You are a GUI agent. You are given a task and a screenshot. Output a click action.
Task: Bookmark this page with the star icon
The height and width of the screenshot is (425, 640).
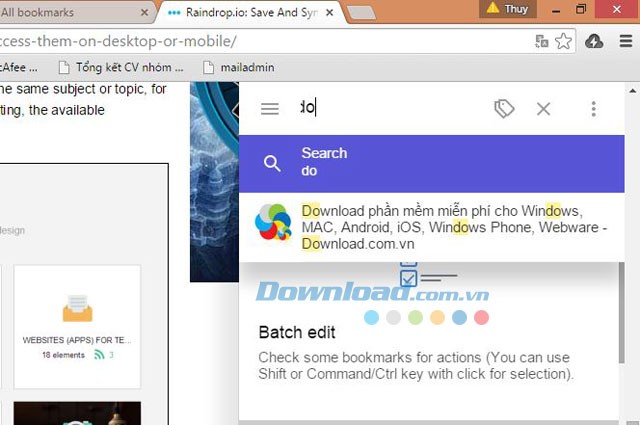click(564, 41)
